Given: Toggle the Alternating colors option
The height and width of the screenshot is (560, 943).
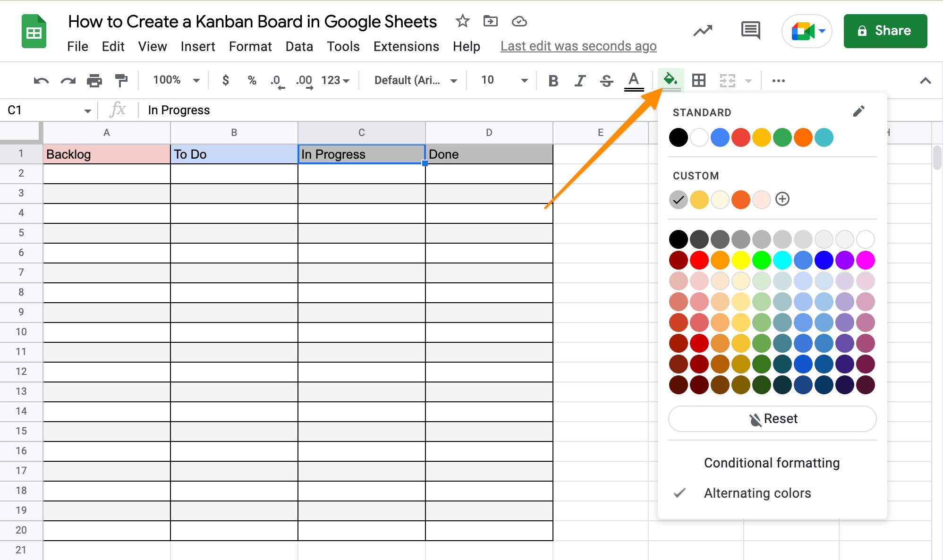Looking at the screenshot, I should pyautogui.click(x=757, y=493).
